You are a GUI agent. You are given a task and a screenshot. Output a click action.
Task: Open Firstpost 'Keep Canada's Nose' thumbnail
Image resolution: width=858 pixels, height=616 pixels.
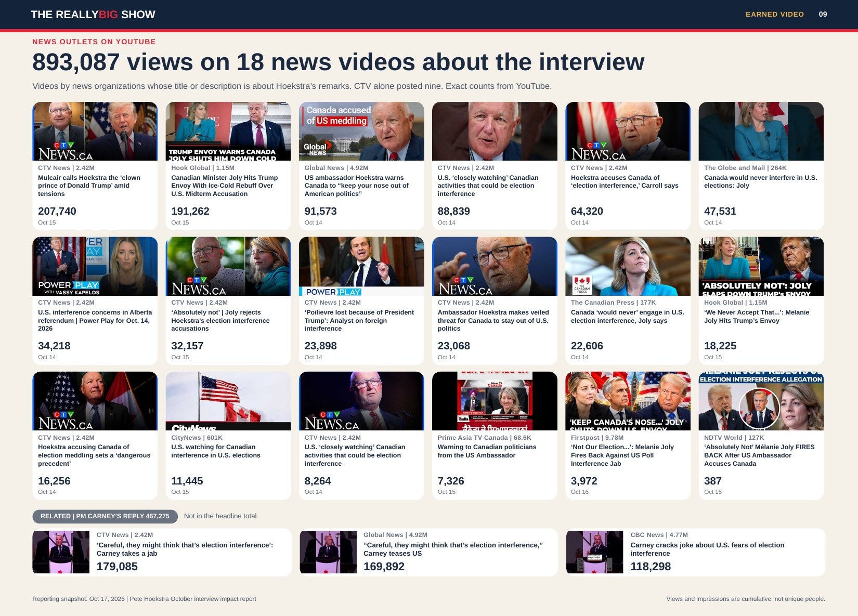pos(628,401)
